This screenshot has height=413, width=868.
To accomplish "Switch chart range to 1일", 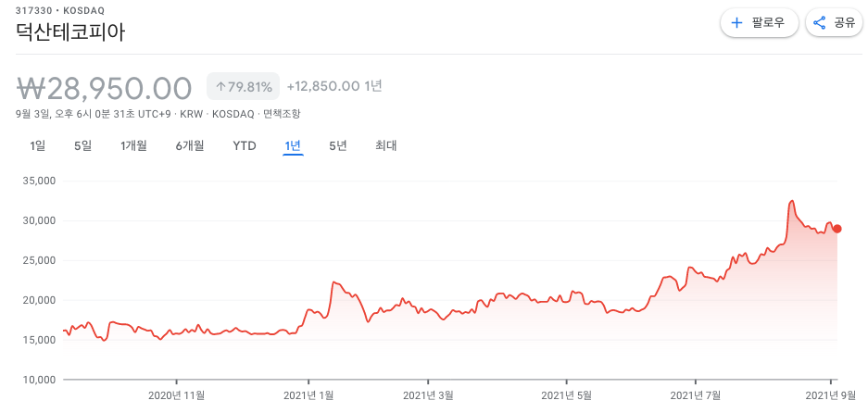I will pos(38,146).
